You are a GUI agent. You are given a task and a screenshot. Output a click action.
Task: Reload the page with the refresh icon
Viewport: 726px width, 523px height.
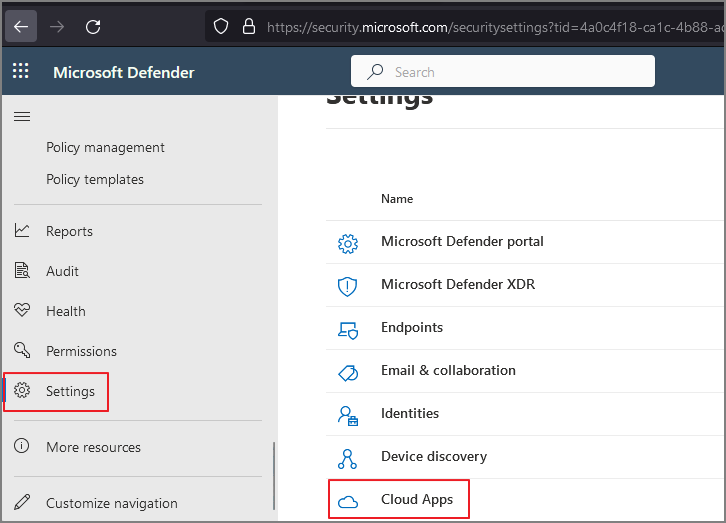pos(93,27)
